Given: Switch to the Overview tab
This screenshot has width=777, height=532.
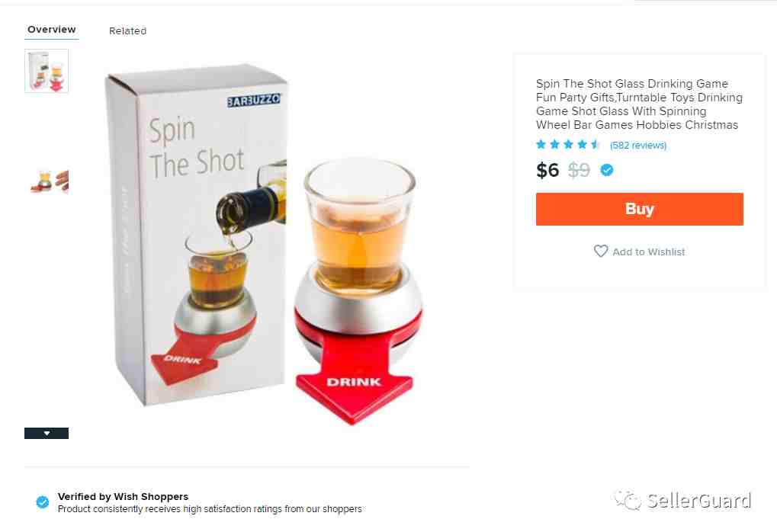Looking at the screenshot, I should tap(52, 30).
